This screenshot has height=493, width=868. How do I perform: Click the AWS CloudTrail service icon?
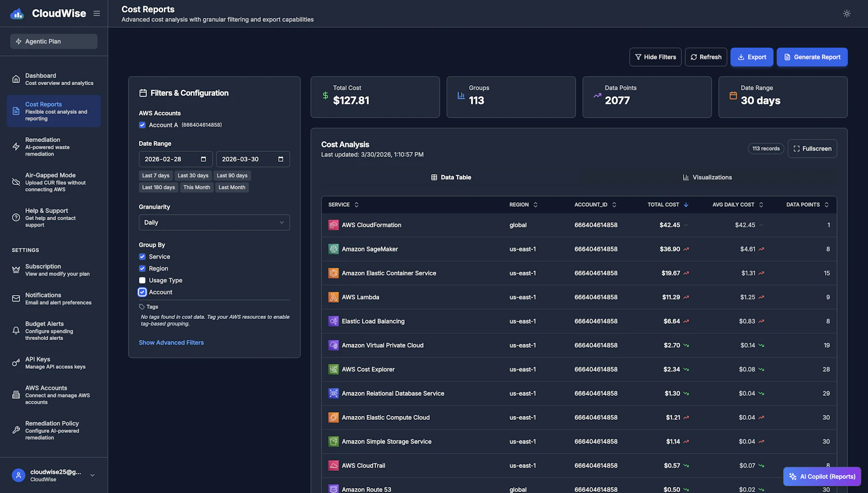tap(334, 465)
